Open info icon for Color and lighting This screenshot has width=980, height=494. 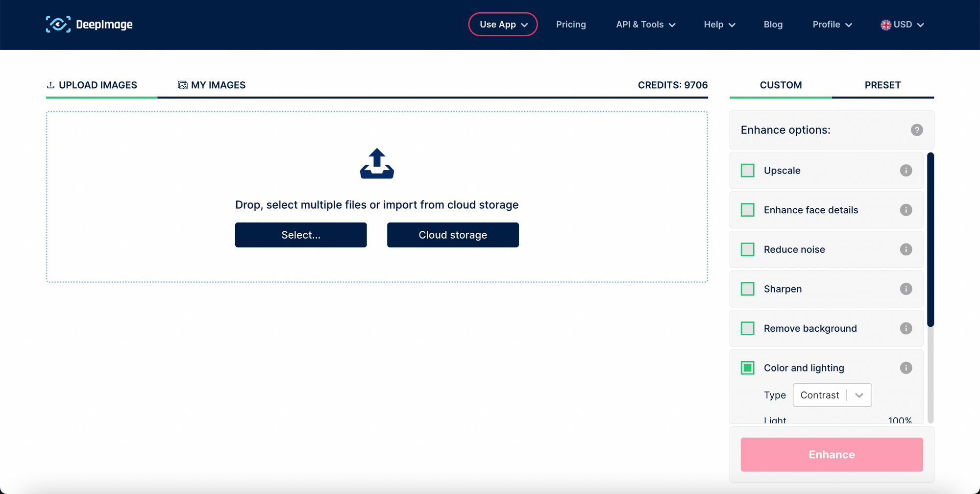coord(906,368)
